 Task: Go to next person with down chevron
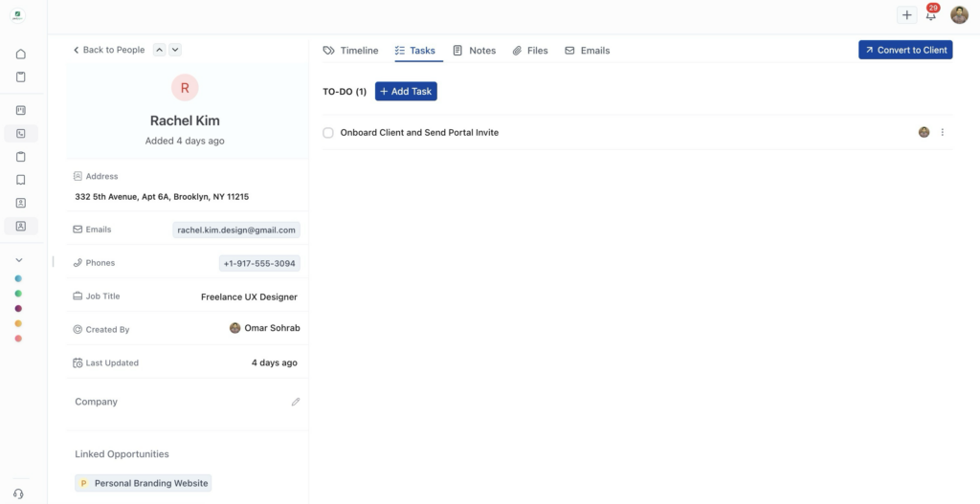[x=175, y=50]
